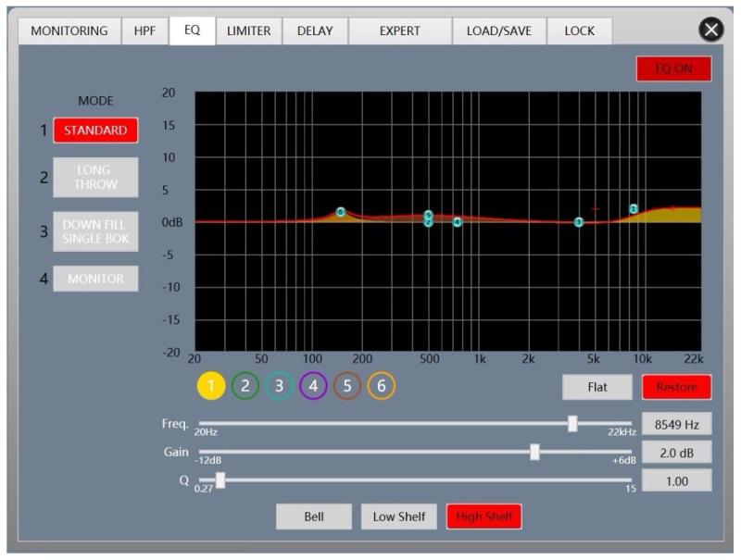
Task: Choose the Bell filter type
Action: pos(314,516)
